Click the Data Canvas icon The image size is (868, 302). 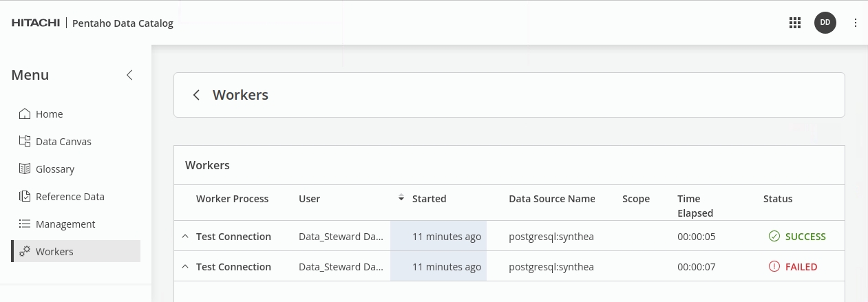[x=25, y=142]
